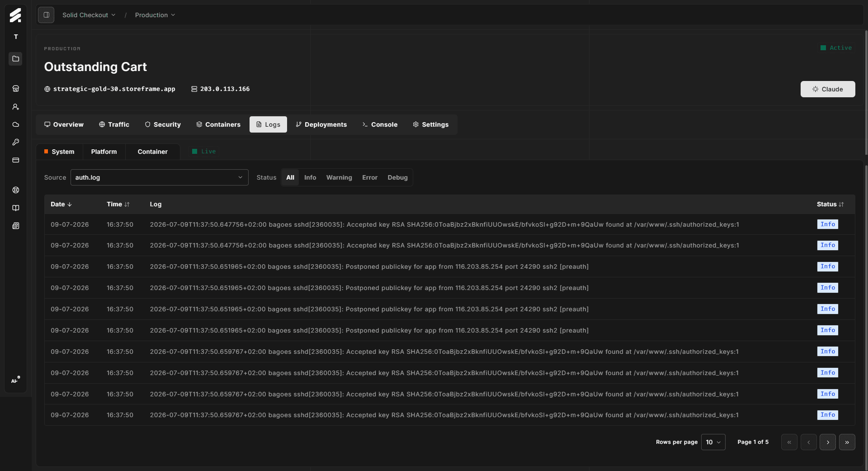Click the Info badge in first log row
The image size is (868, 471).
pos(827,224)
